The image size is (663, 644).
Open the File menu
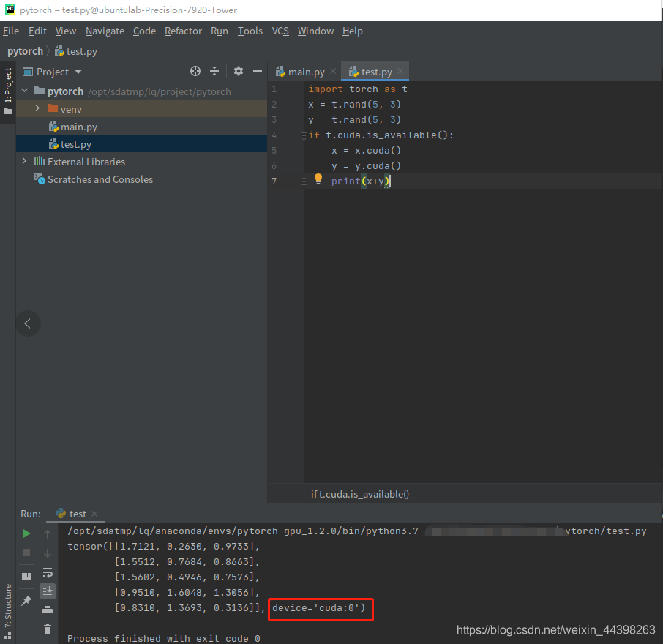pos(11,31)
